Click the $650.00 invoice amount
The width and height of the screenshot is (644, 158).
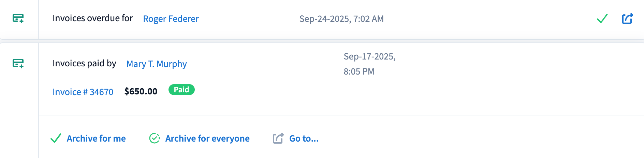[x=141, y=91]
